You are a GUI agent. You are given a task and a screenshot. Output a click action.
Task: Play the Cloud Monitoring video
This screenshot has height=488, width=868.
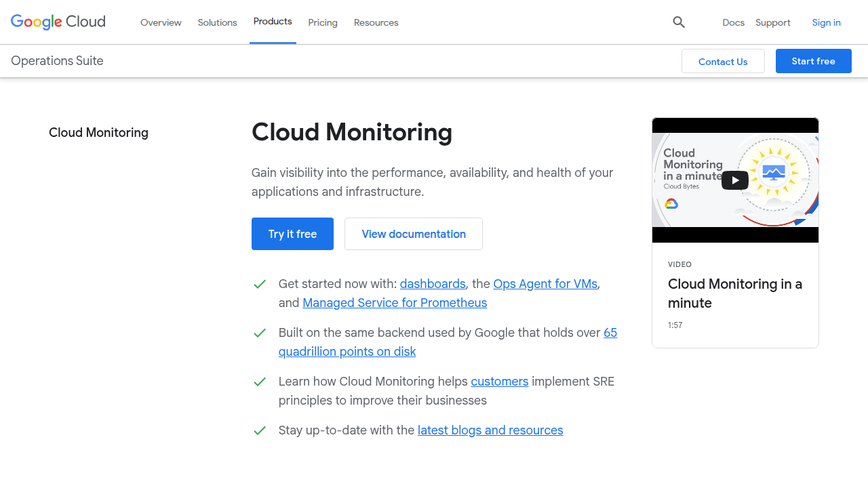735,180
